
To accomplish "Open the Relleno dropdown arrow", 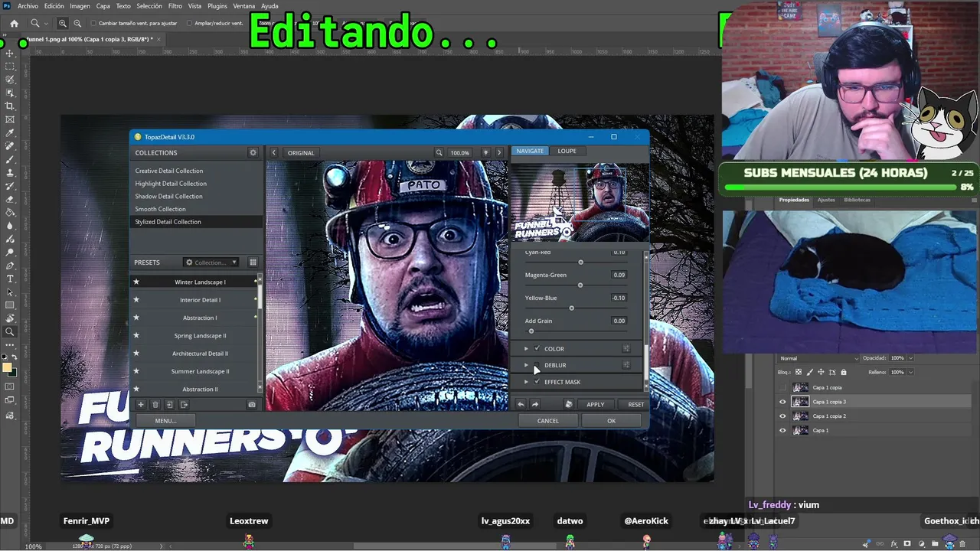I will click(x=910, y=372).
